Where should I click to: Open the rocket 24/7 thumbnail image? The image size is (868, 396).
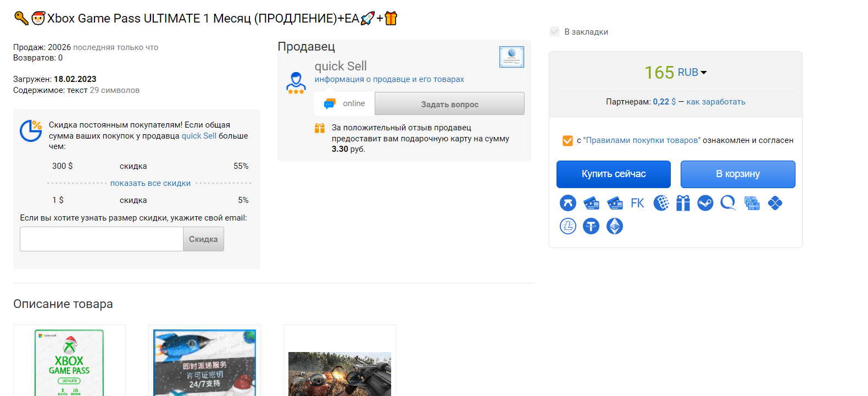(x=204, y=362)
